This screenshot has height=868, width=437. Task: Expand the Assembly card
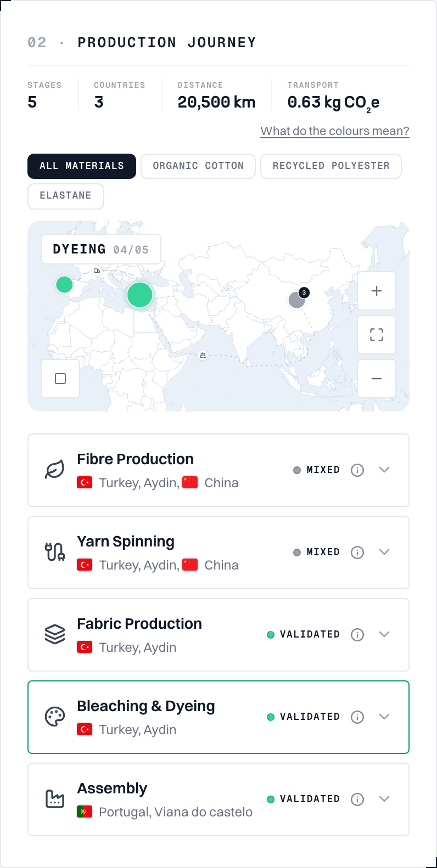point(384,799)
